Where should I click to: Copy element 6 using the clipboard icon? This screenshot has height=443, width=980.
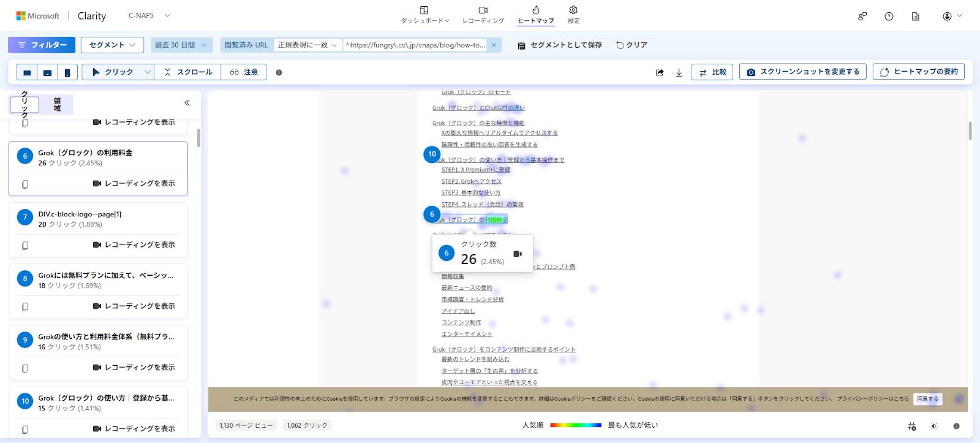point(25,184)
